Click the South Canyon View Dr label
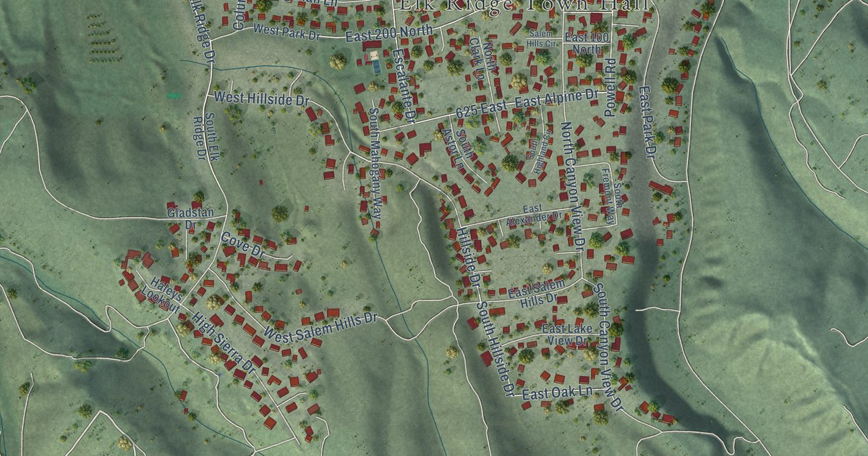This screenshot has width=868, height=456. [x=607, y=346]
